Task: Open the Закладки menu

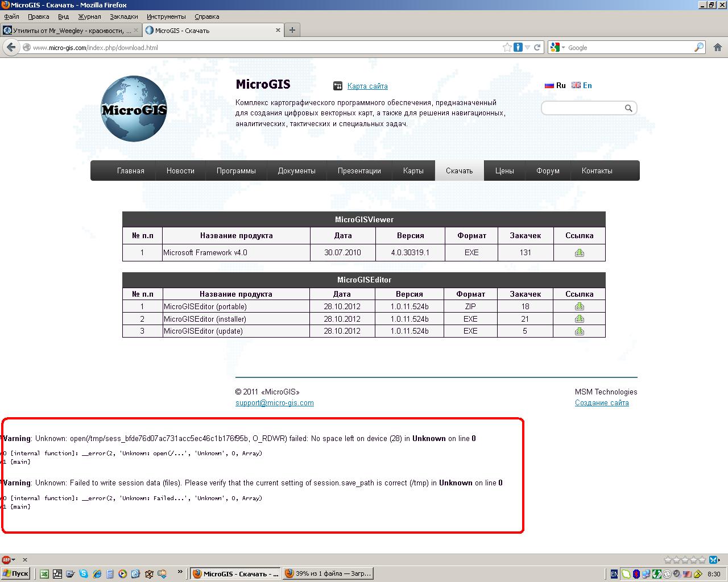Action: [123, 16]
